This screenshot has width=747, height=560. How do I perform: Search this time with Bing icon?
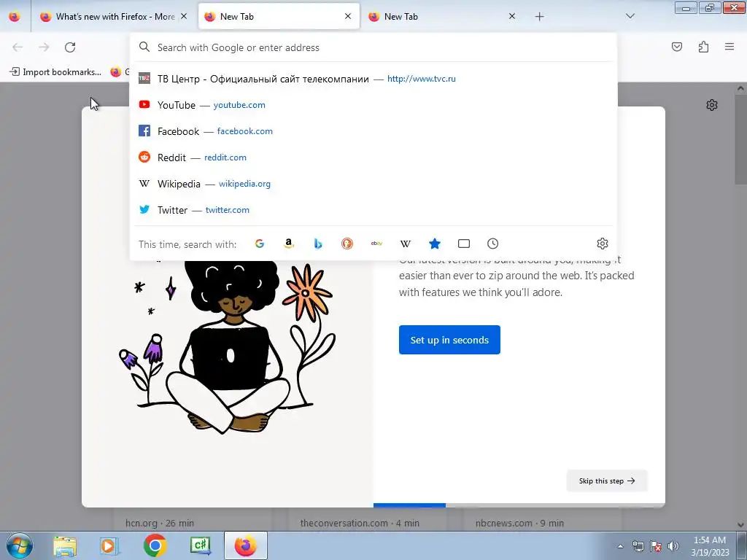tap(318, 244)
